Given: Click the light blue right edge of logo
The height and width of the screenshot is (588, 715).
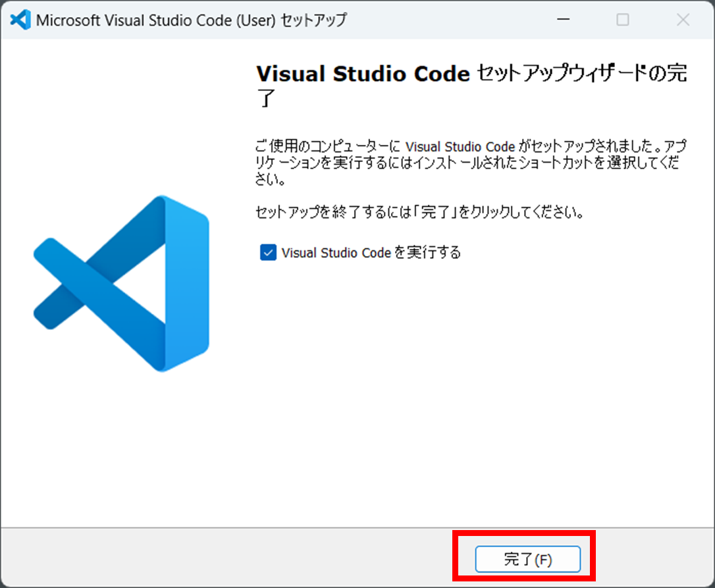Looking at the screenshot, I should [x=191, y=283].
